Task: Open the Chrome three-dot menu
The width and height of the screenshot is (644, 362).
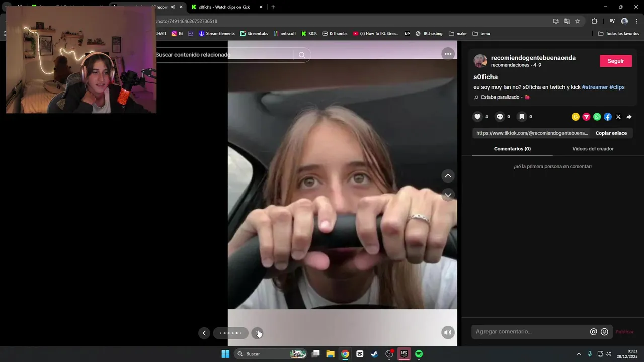Action: pyautogui.click(x=637, y=21)
